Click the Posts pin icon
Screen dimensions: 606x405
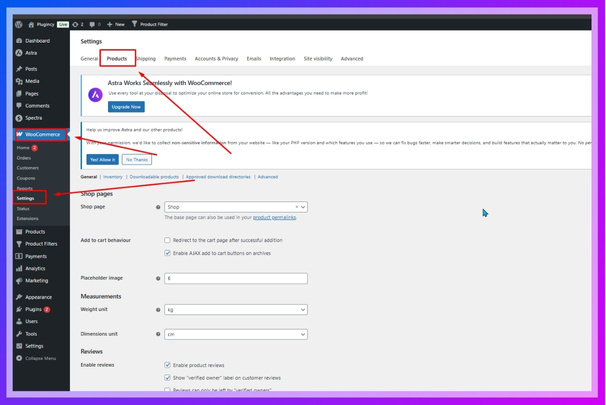click(x=19, y=69)
